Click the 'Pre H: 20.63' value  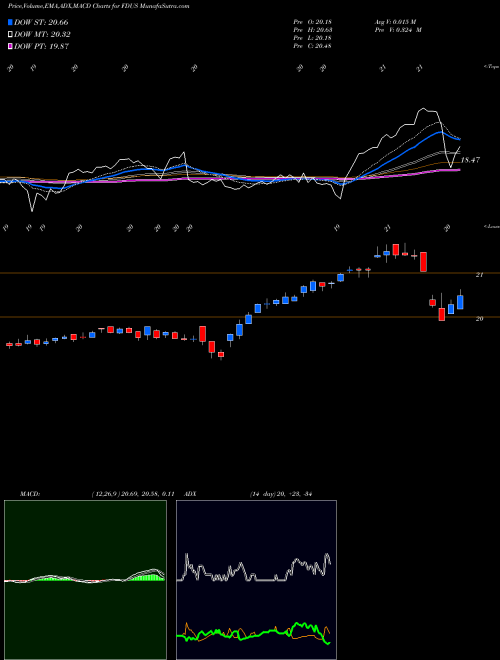(x=312, y=30)
